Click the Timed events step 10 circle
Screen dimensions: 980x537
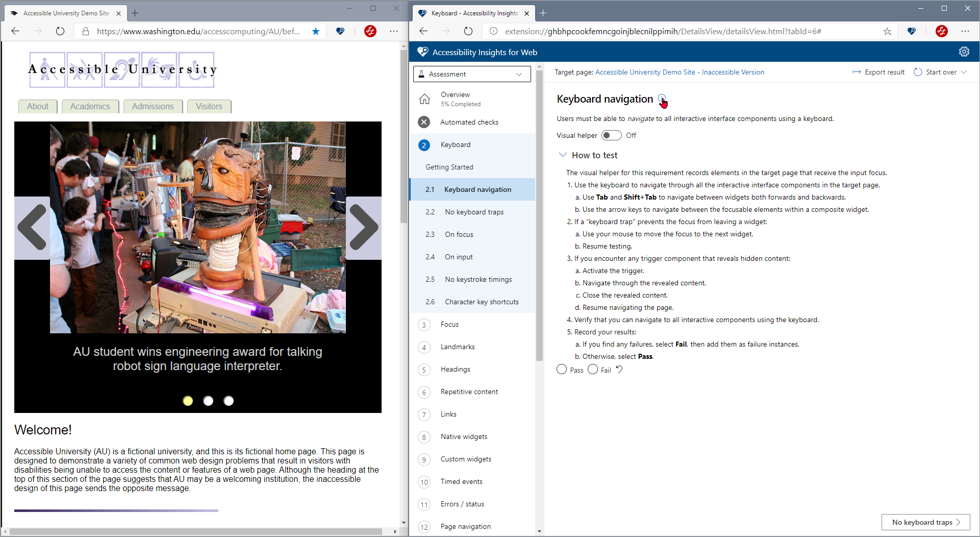point(424,482)
